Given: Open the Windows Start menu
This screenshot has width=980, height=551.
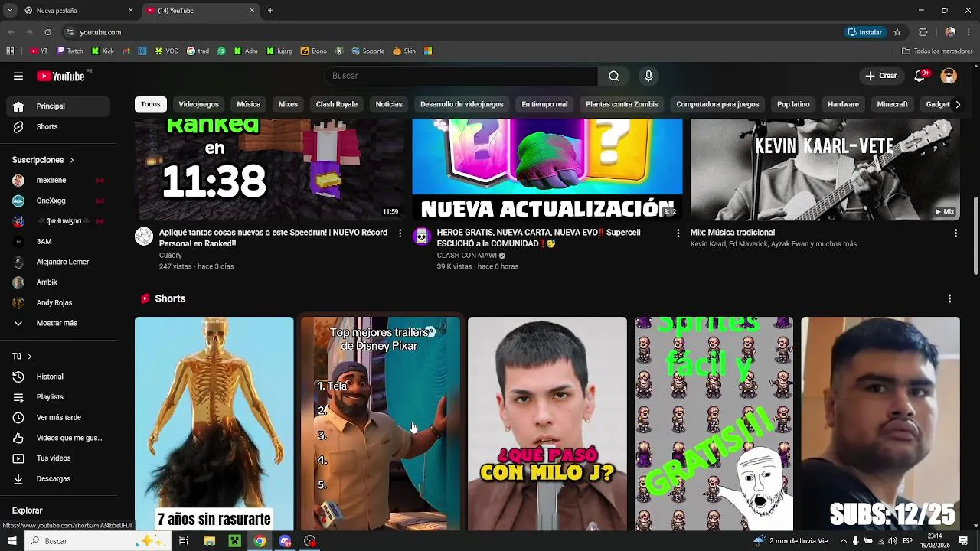Looking at the screenshot, I should pos(11,541).
